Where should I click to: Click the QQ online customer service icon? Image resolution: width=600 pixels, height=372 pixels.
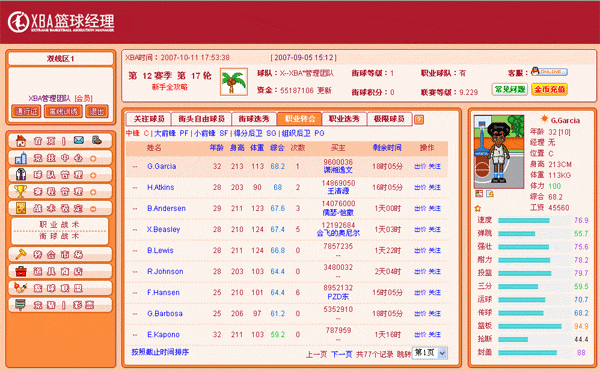(x=549, y=72)
